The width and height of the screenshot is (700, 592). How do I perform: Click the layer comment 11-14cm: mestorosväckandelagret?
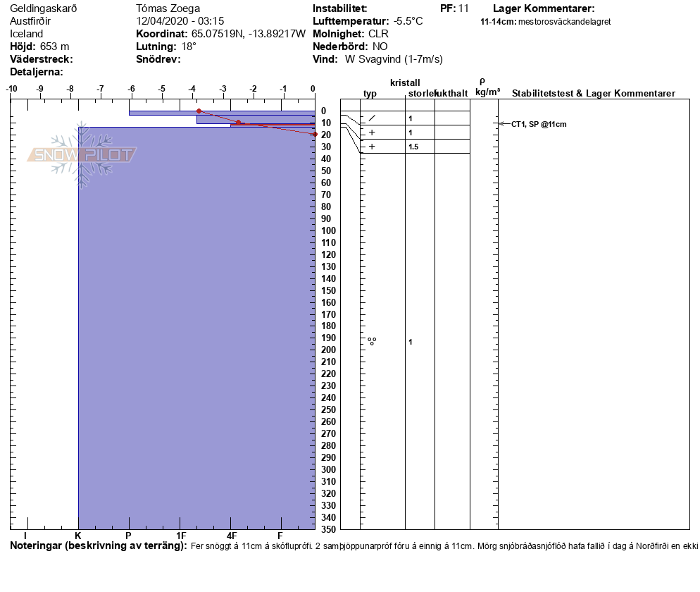tap(546, 21)
